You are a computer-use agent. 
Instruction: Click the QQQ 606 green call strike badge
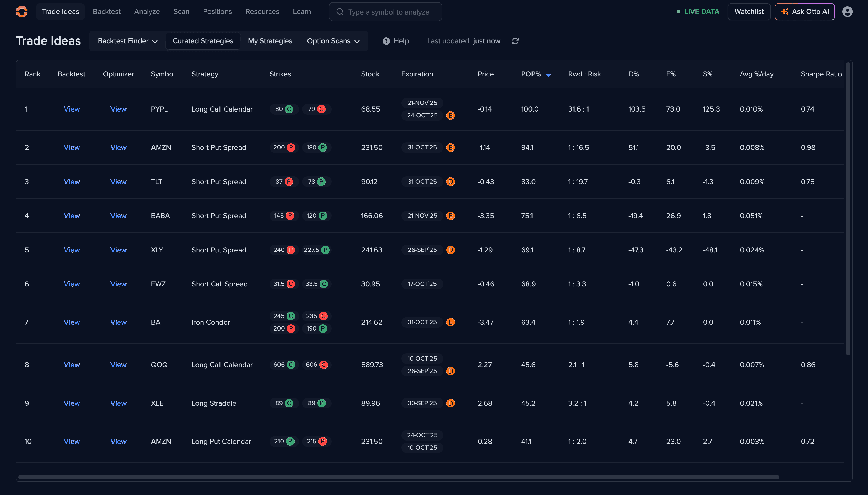(284, 365)
